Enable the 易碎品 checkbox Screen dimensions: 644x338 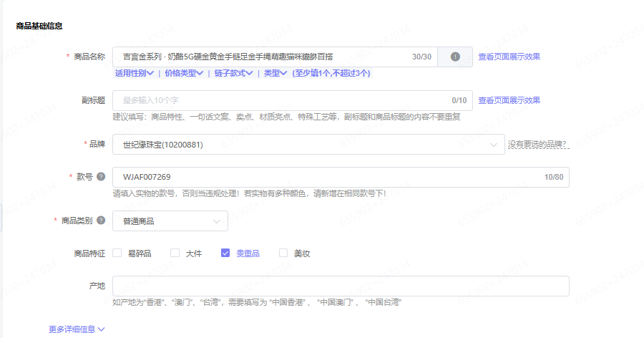117,253
